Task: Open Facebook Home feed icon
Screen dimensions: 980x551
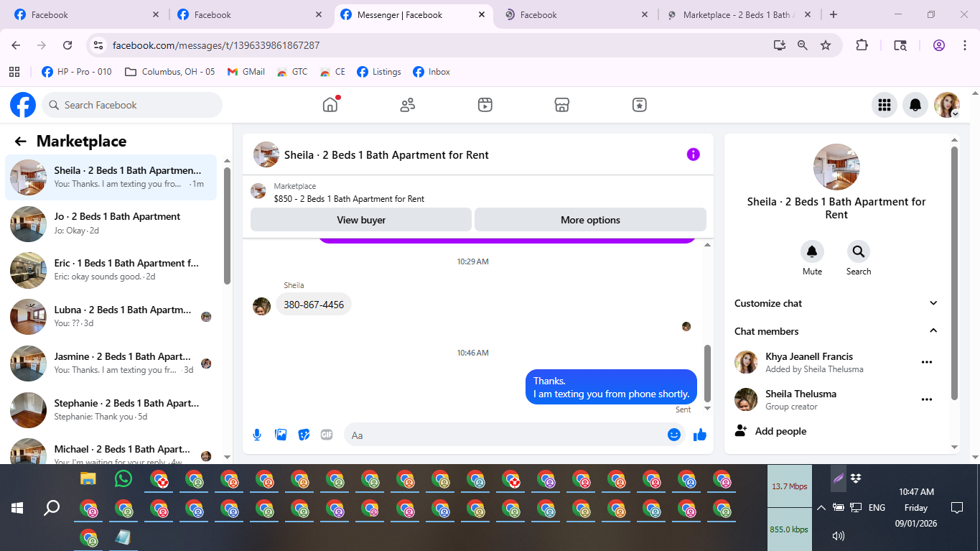Action: pyautogui.click(x=330, y=105)
